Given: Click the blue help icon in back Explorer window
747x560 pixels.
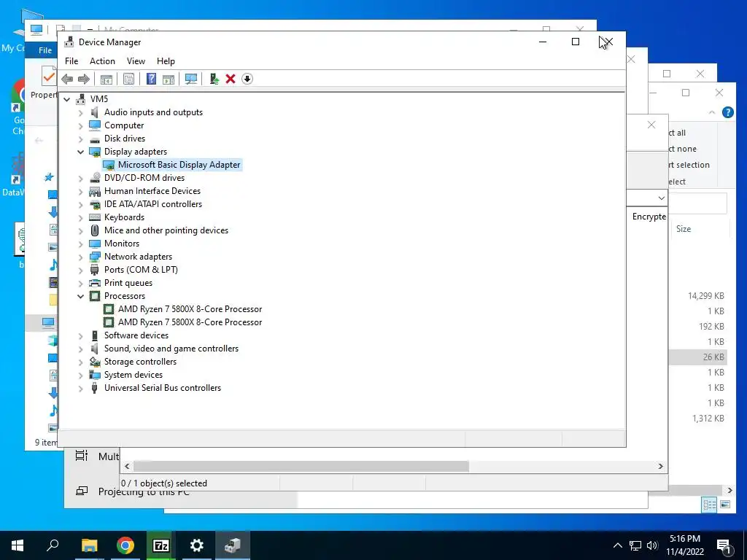Looking at the screenshot, I should (727, 112).
